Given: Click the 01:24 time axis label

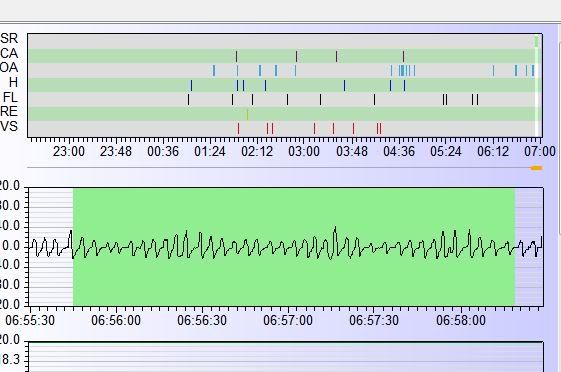Looking at the screenshot, I should [210, 151].
